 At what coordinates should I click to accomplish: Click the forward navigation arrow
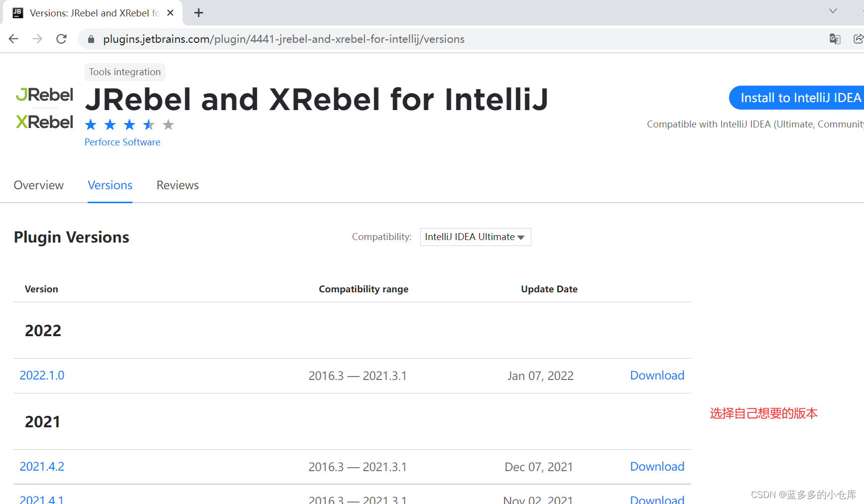[x=37, y=39]
